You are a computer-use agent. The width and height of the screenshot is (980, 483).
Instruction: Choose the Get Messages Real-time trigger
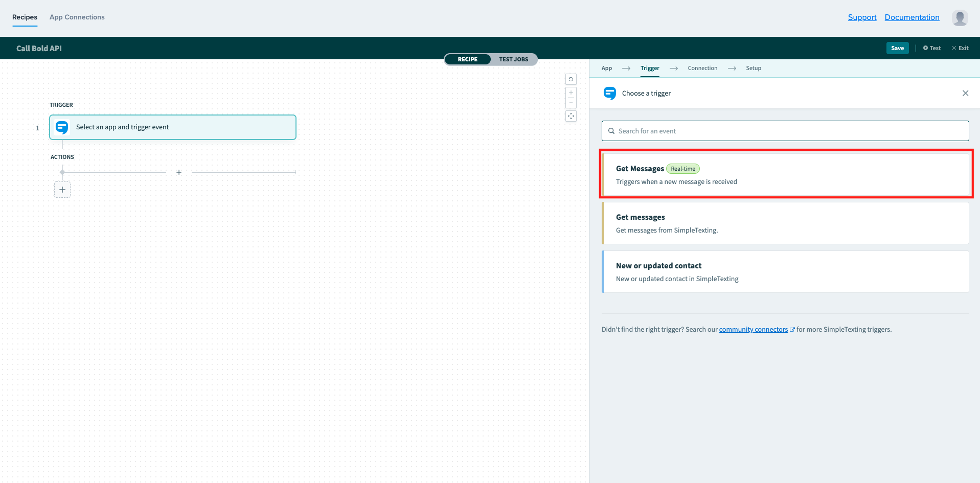pyautogui.click(x=785, y=175)
